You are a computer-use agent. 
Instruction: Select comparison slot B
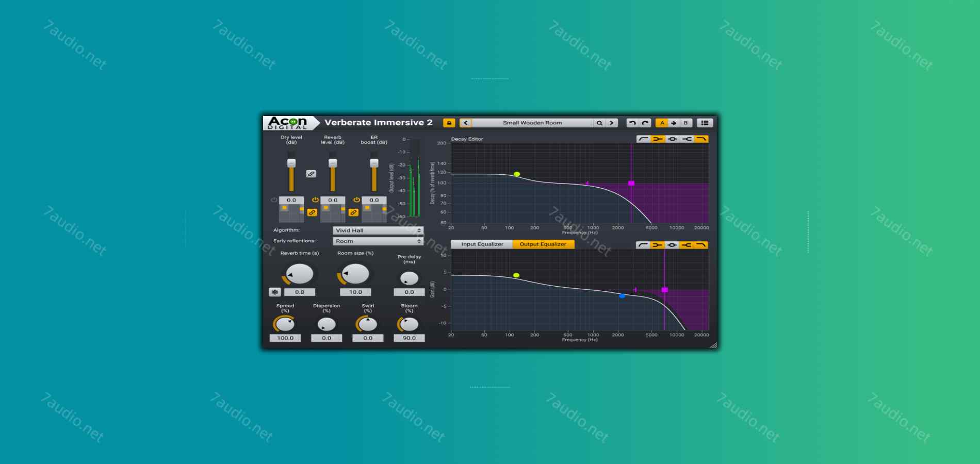686,123
